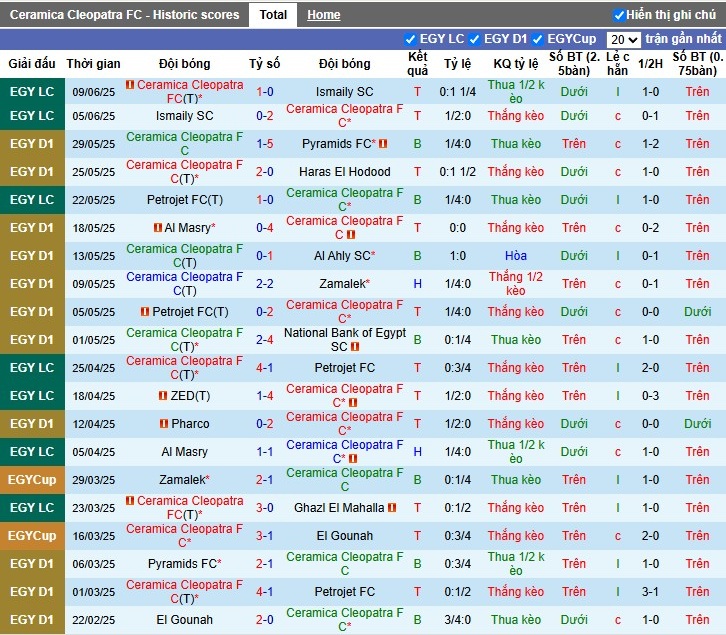Click red card icon after Ghazl El Mahalla
The image size is (726, 635).
[392, 508]
